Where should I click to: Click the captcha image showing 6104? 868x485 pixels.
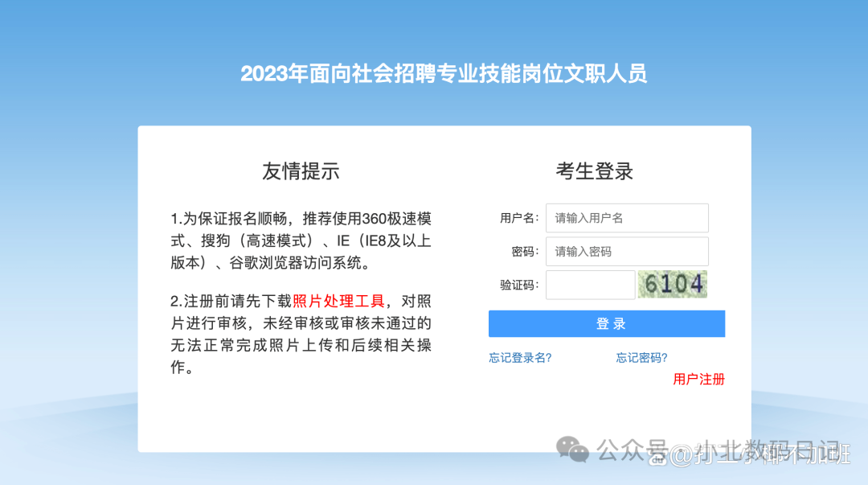click(x=673, y=285)
